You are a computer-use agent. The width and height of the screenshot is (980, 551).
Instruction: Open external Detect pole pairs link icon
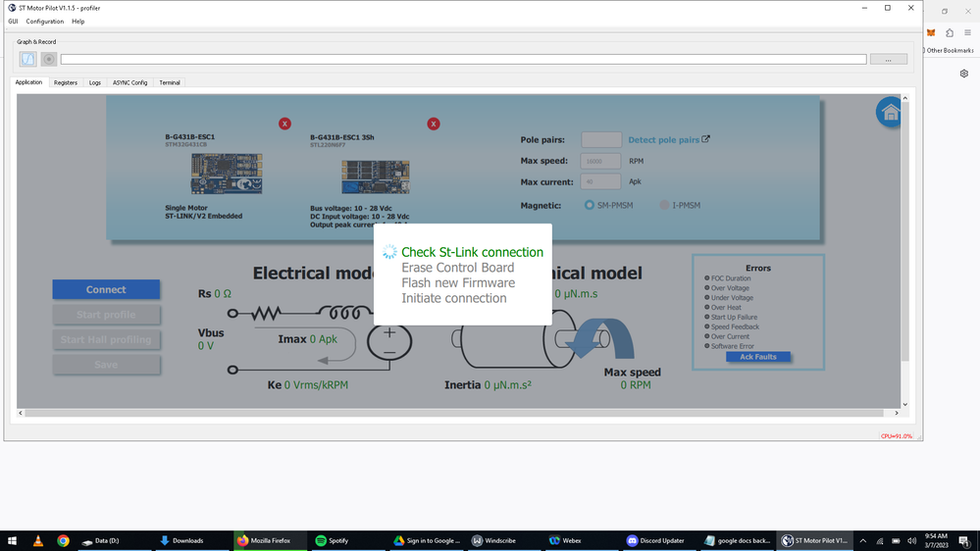tap(705, 139)
